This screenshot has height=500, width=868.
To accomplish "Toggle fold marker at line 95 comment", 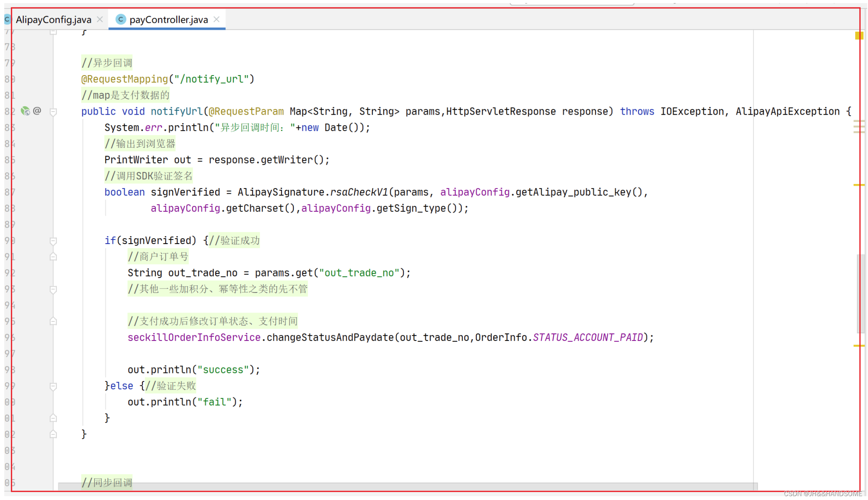I will 53,321.
